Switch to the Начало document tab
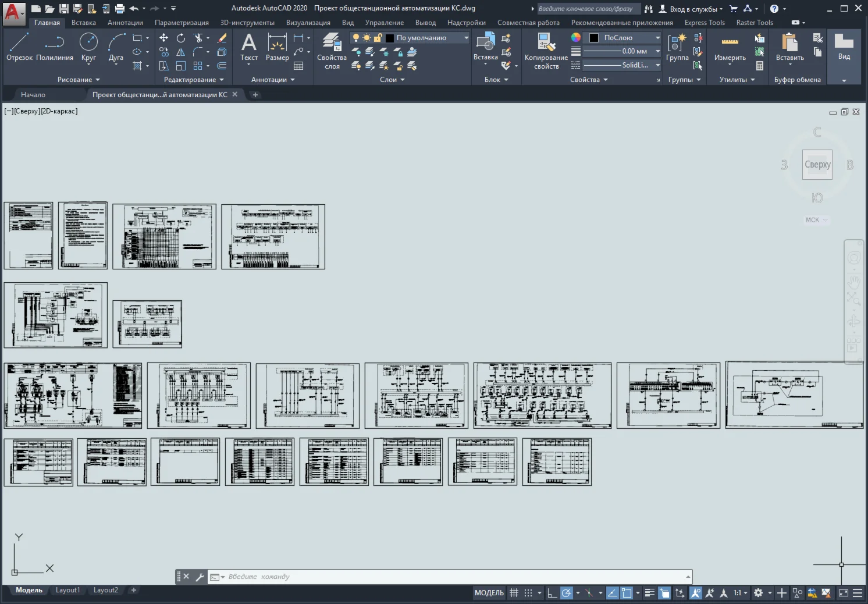 coord(33,94)
